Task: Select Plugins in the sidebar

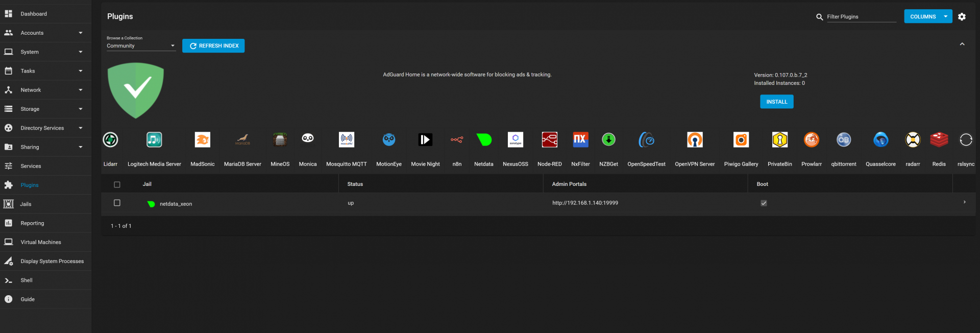Action: pyautogui.click(x=45, y=185)
